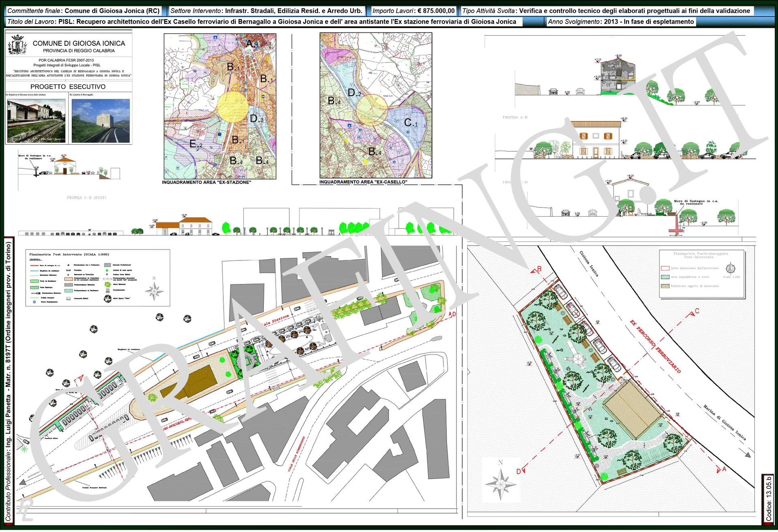Click the 'PROGETTO ESECUTIVO' title

[68, 87]
